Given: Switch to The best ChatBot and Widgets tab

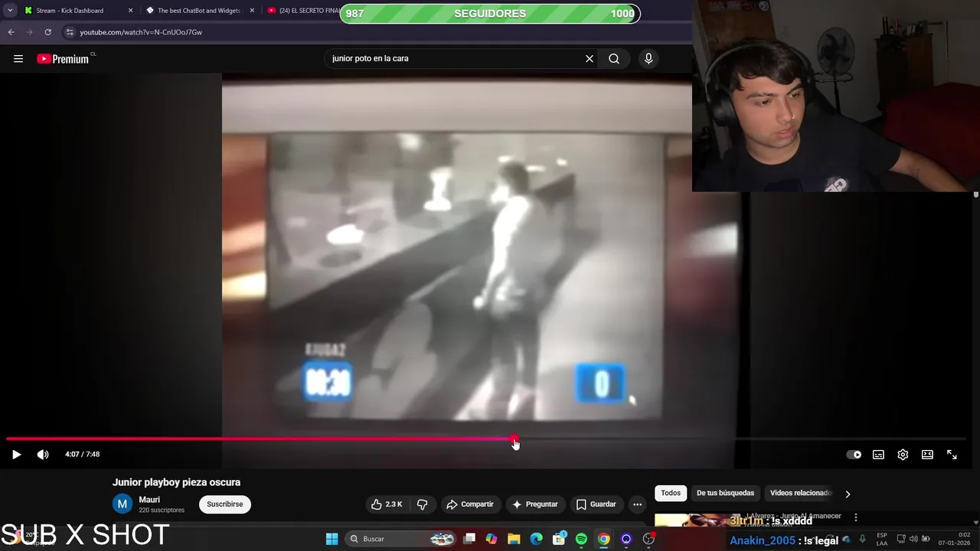Looking at the screenshot, I should coord(198,11).
